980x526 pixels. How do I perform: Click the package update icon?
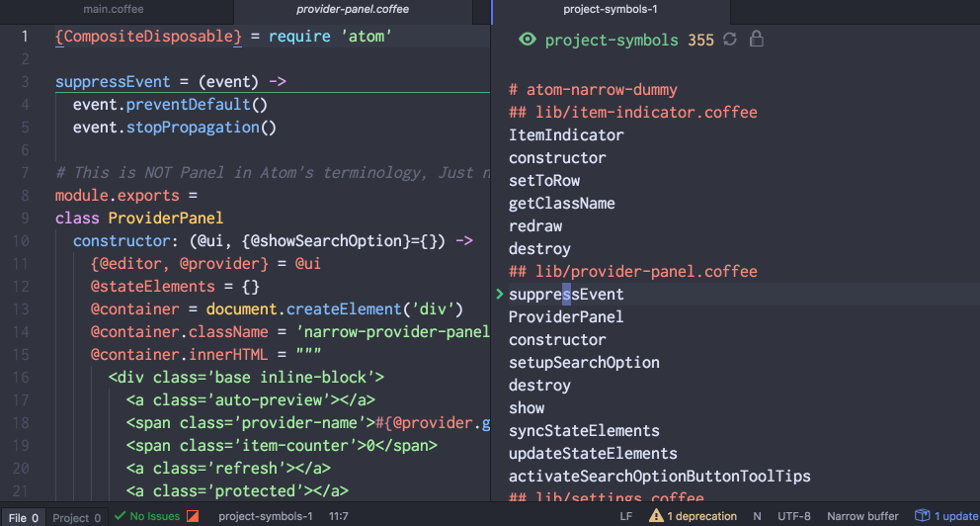(x=922, y=515)
